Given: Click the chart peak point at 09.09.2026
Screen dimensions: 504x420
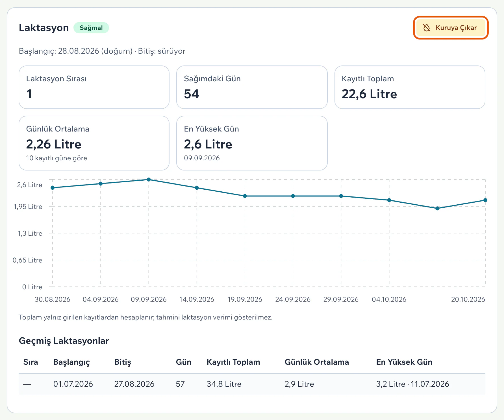Looking at the screenshot, I should point(149,180).
